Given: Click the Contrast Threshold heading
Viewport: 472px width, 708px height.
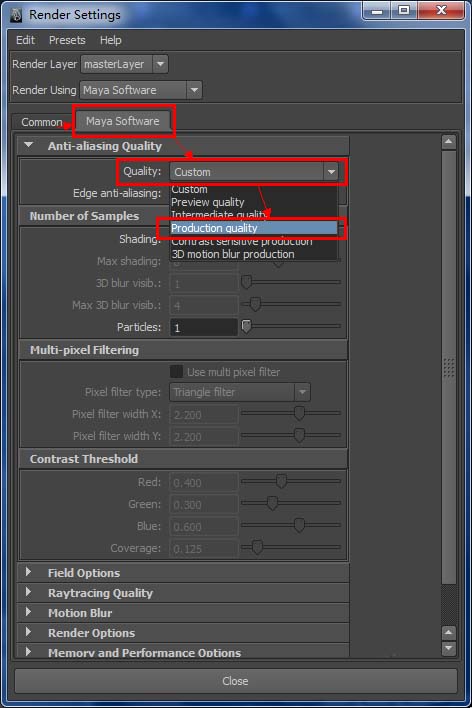Looking at the screenshot, I should pyautogui.click(x=84, y=459).
